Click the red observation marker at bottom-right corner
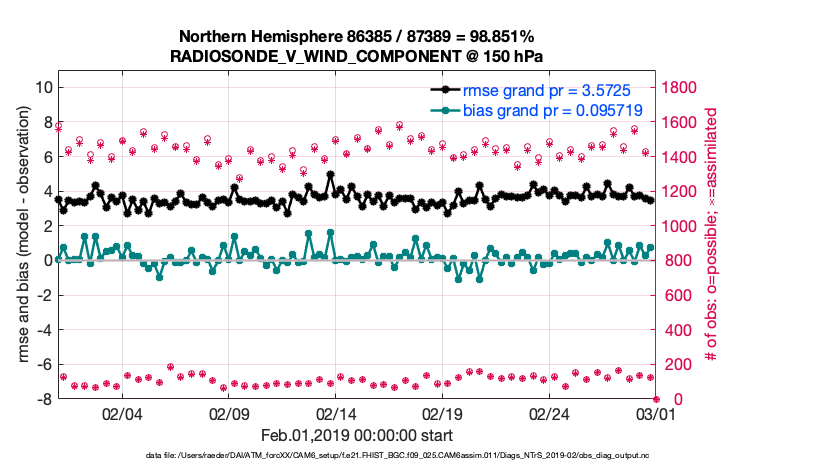Screen dimensions: 830x470 [x=655, y=399]
